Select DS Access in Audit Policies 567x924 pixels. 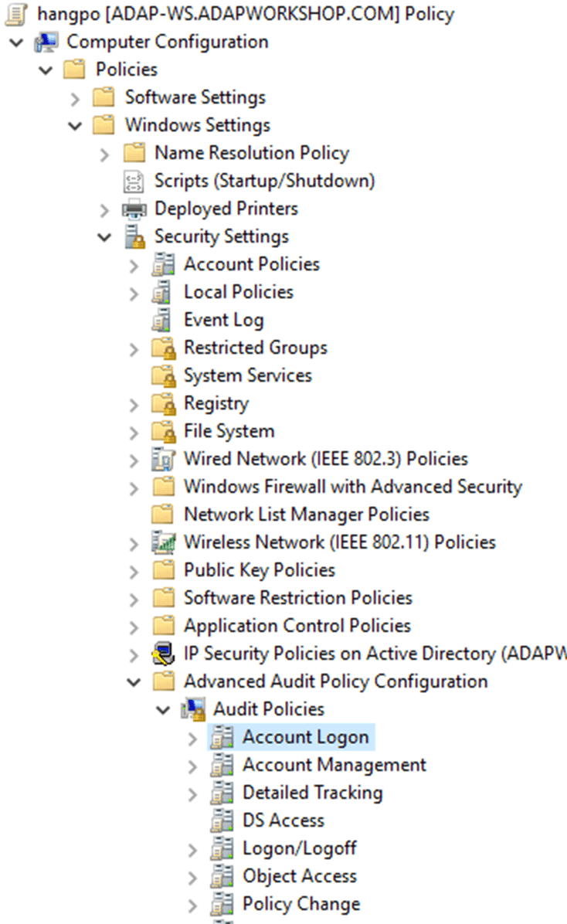click(x=283, y=820)
